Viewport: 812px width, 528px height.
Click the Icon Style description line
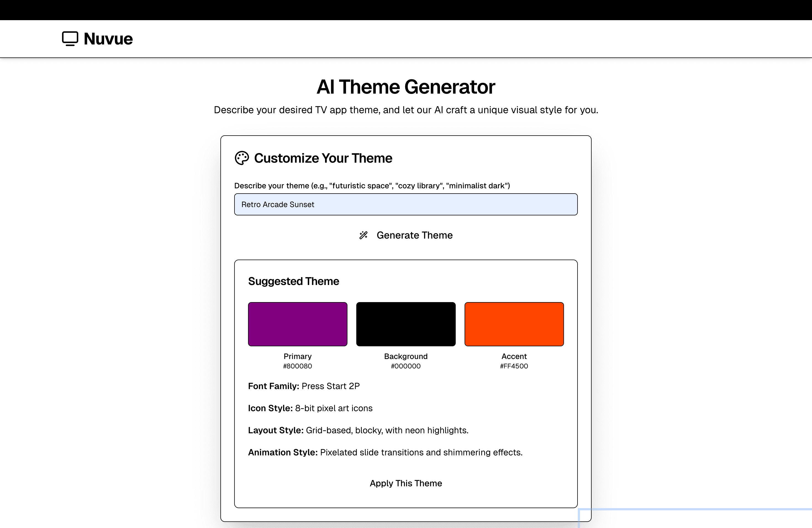pos(310,408)
